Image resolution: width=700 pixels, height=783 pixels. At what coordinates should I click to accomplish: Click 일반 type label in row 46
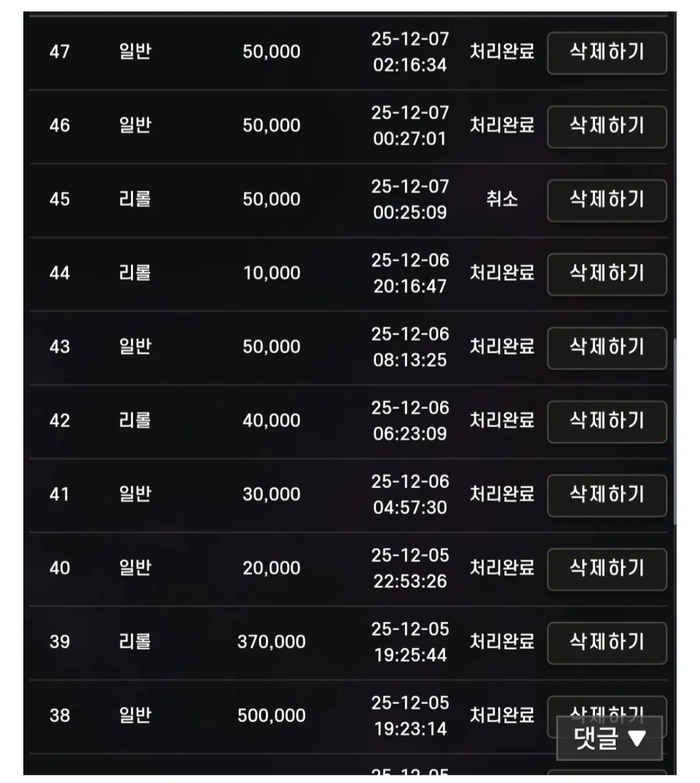pyautogui.click(x=135, y=125)
